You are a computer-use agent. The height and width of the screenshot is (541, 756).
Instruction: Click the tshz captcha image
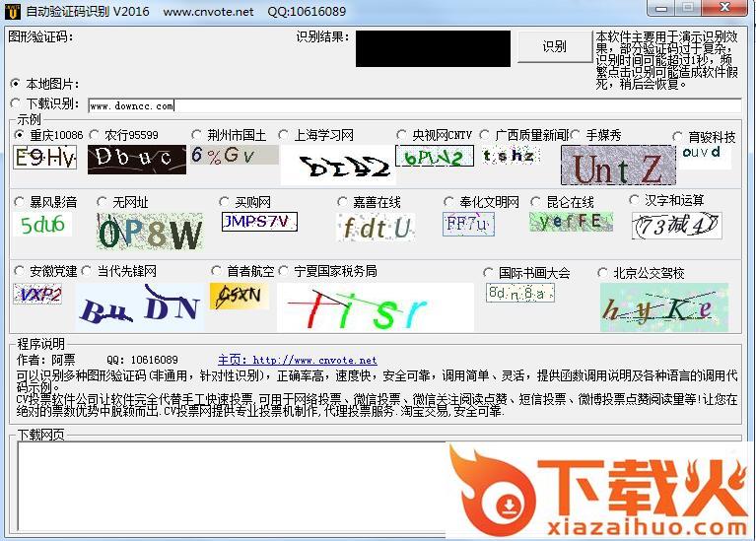point(511,156)
